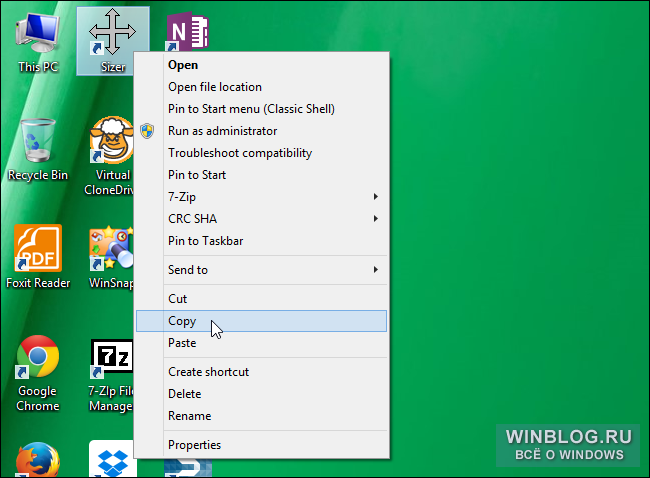Select the Foxit Reader icon
Screen dimensions: 650x478
[38, 248]
